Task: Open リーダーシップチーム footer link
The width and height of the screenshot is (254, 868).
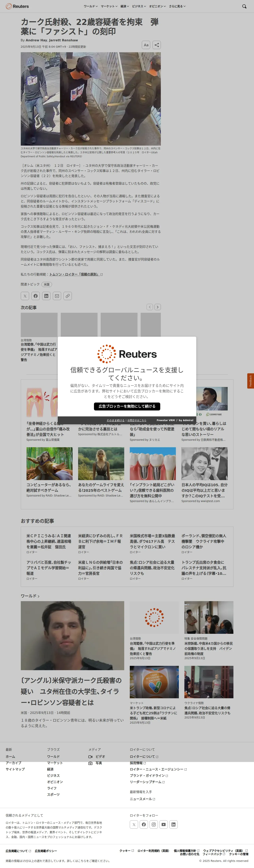Action: (147, 782)
